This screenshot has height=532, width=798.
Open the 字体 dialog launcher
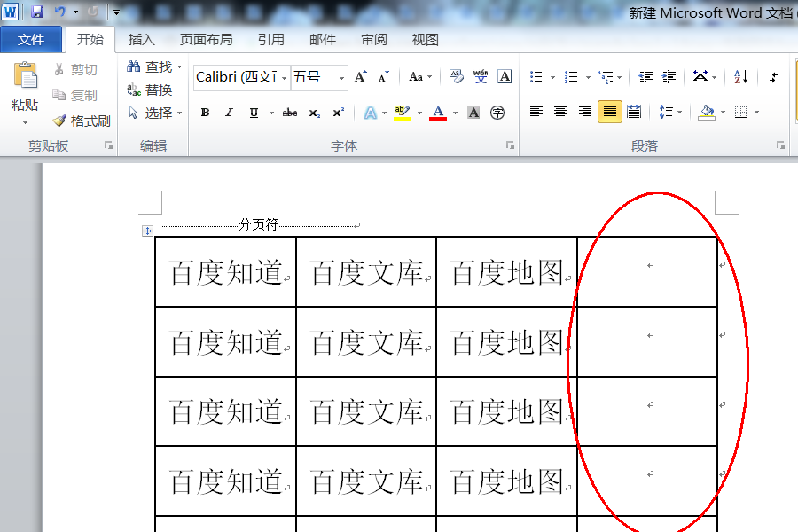[510, 145]
